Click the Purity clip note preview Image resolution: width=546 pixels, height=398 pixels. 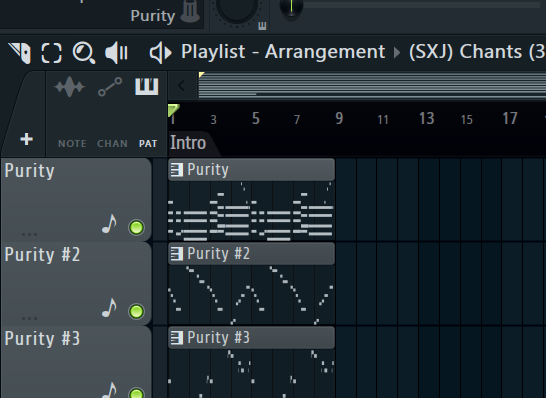[251, 211]
